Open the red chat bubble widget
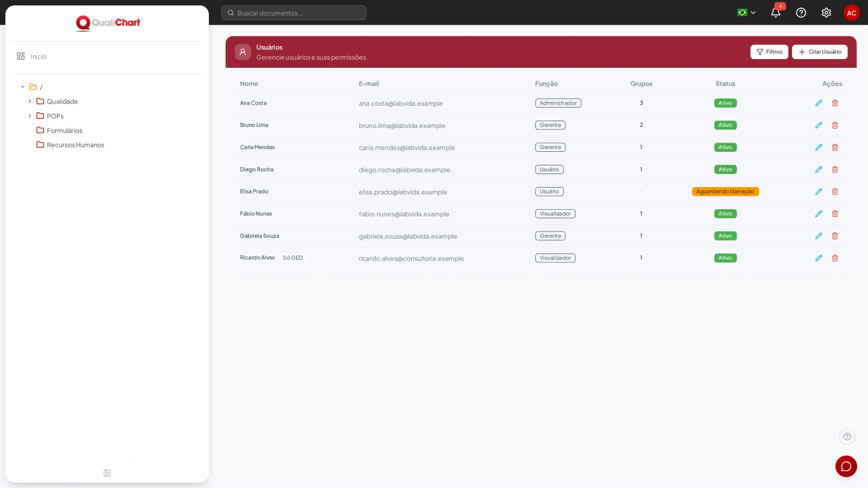868x488 pixels. (846, 466)
